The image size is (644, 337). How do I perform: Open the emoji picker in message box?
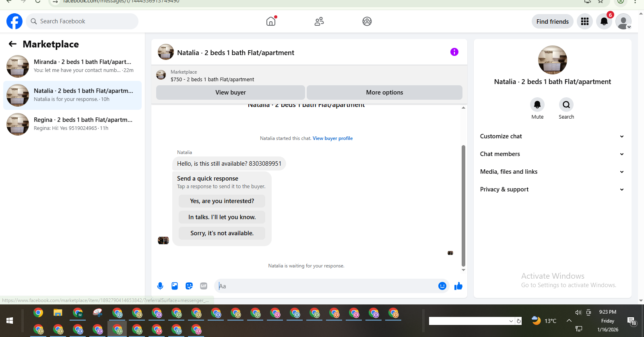click(442, 286)
